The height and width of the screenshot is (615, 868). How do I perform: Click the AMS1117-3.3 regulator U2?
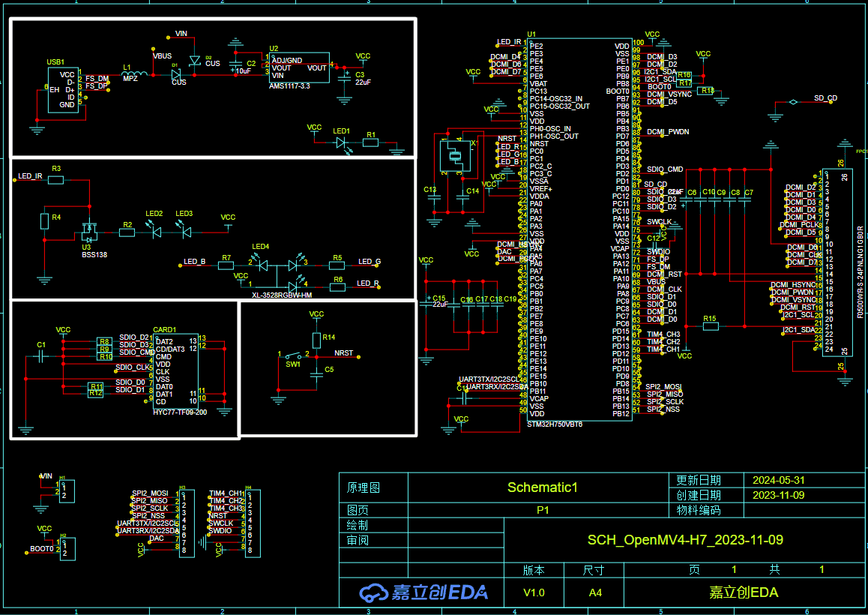point(299,67)
